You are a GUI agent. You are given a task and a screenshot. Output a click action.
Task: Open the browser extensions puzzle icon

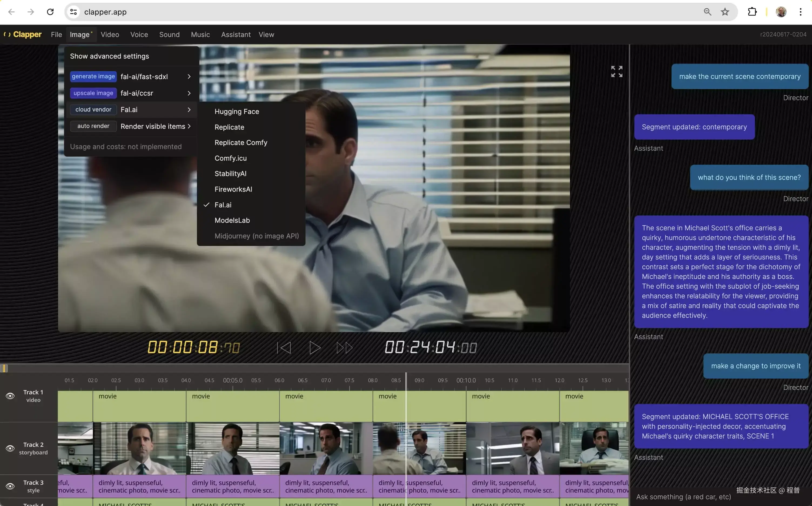coord(752,12)
